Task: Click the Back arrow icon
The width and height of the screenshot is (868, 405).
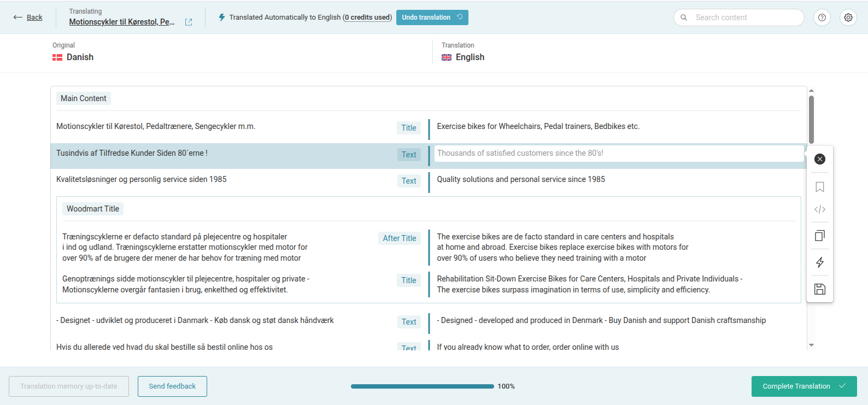Action: tap(18, 17)
